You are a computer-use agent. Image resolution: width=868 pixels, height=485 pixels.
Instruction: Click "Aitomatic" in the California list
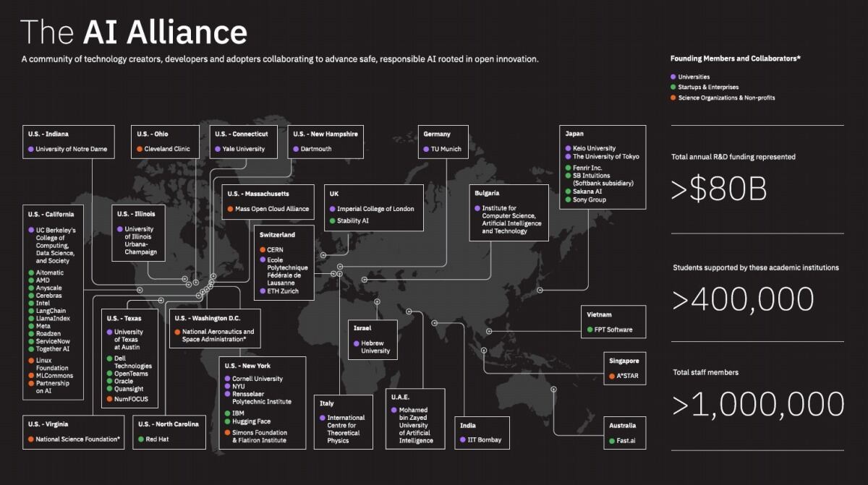pos(51,272)
